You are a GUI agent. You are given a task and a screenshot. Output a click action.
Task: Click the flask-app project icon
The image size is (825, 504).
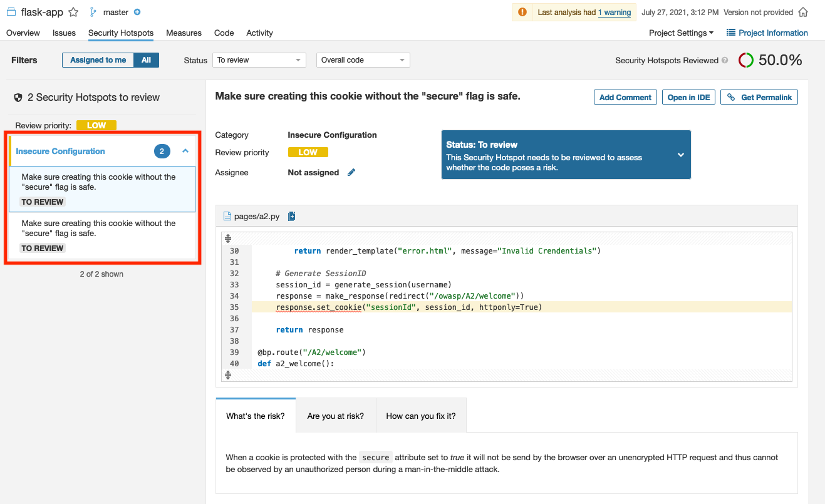point(11,12)
